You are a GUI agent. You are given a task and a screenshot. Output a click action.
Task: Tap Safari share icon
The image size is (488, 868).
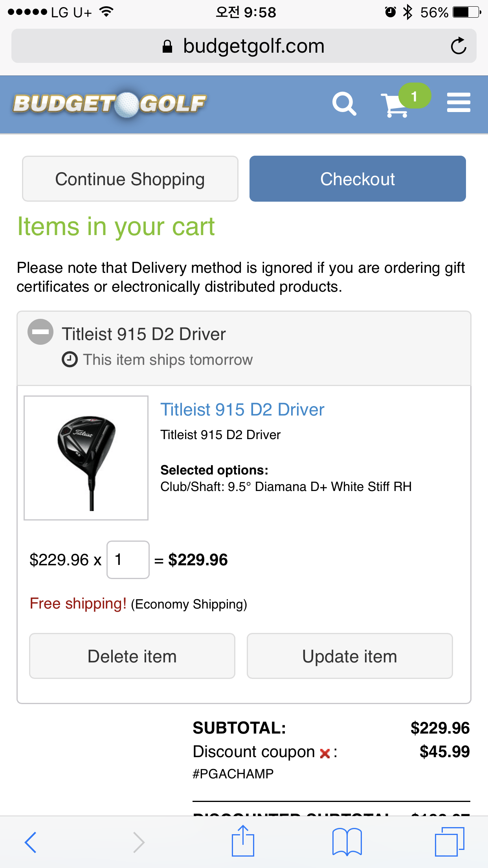tap(243, 842)
